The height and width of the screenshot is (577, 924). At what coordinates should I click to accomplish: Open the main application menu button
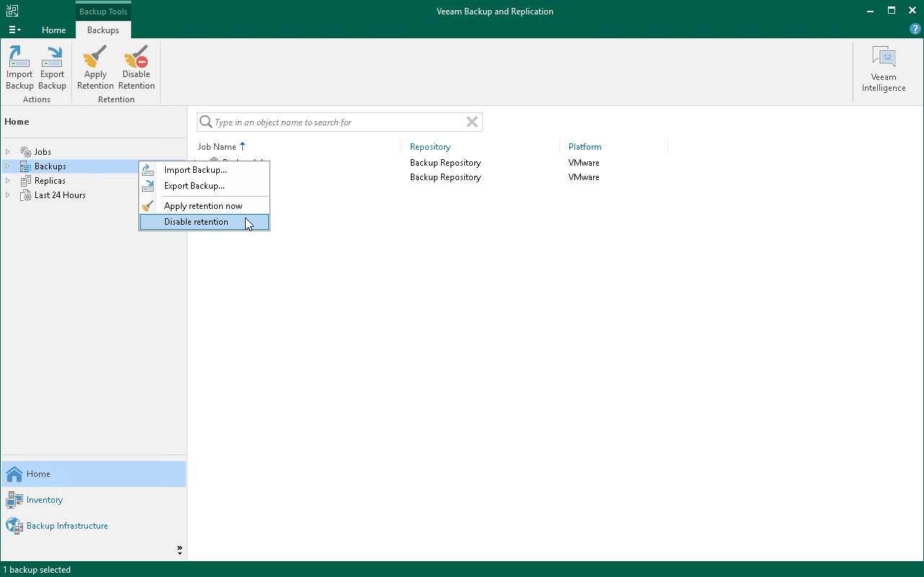point(14,30)
